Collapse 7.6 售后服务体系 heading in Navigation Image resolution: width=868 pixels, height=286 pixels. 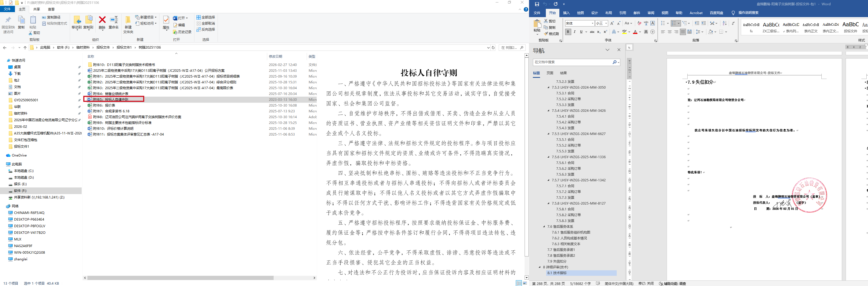coord(544,227)
